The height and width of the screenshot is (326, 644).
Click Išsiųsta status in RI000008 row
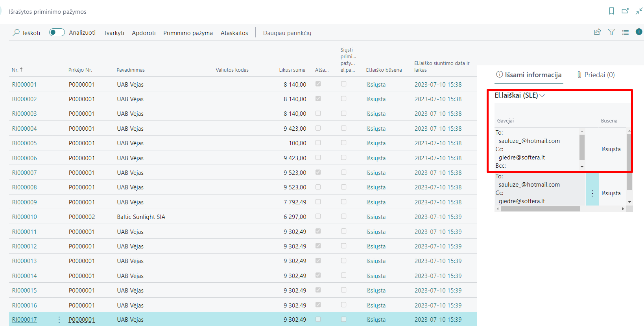376,187
